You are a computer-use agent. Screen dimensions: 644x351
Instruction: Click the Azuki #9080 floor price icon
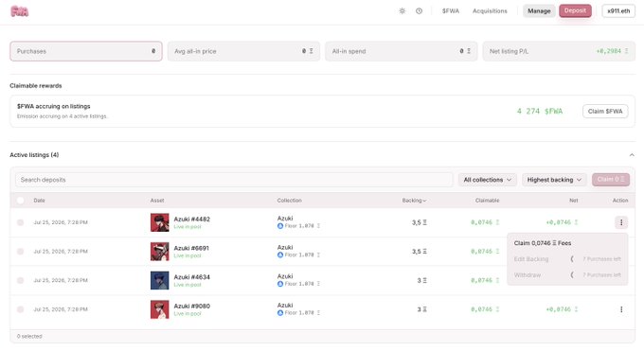(280, 313)
